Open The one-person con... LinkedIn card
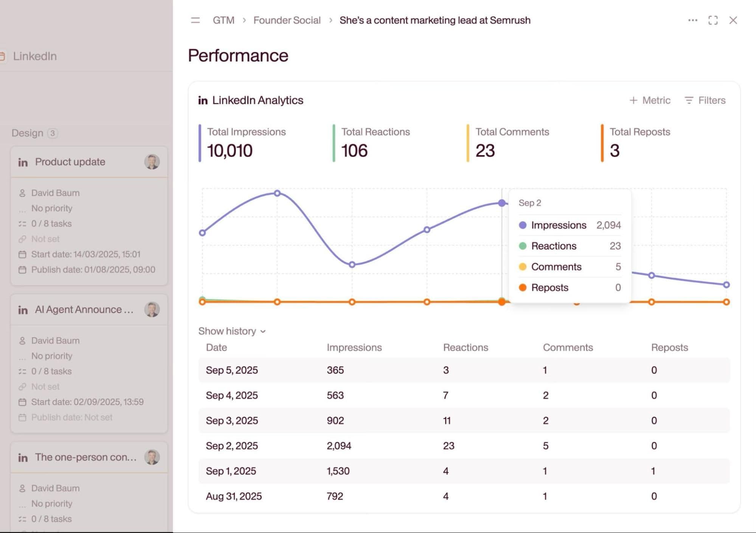 point(85,457)
